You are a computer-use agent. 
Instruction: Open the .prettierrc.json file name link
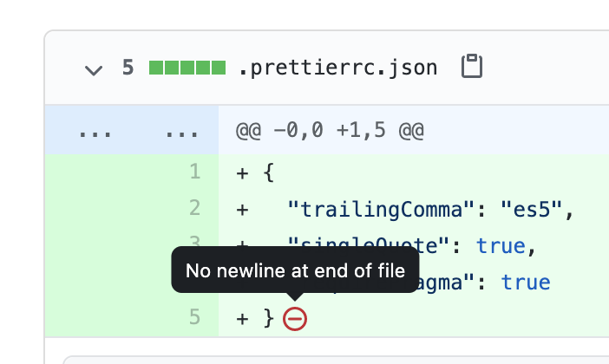(x=337, y=68)
